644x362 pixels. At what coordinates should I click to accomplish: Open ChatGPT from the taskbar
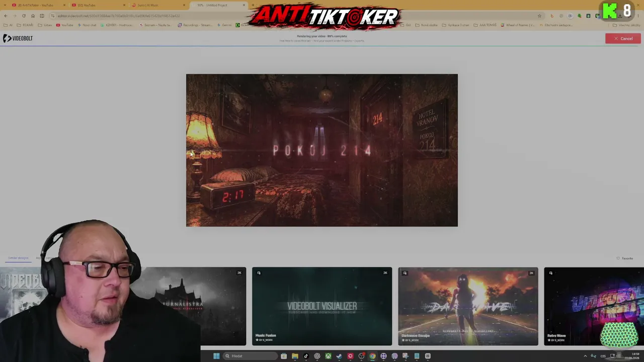[317, 356]
